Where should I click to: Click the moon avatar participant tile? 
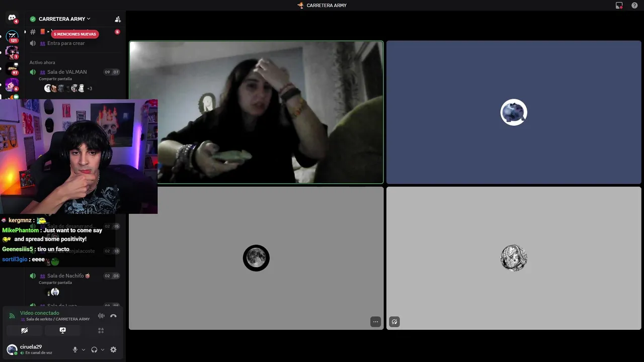click(256, 258)
